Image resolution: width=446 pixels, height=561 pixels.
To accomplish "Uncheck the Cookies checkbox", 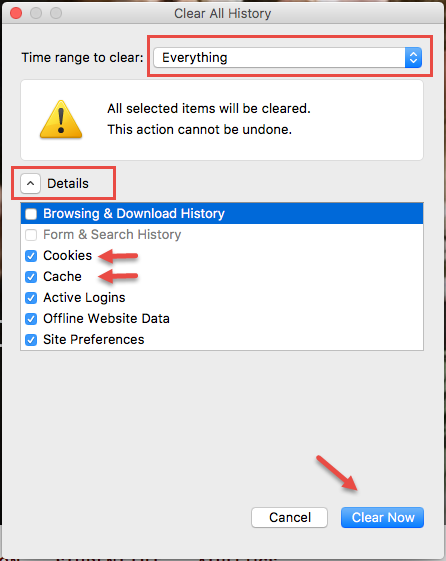I will (x=31, y=256).
